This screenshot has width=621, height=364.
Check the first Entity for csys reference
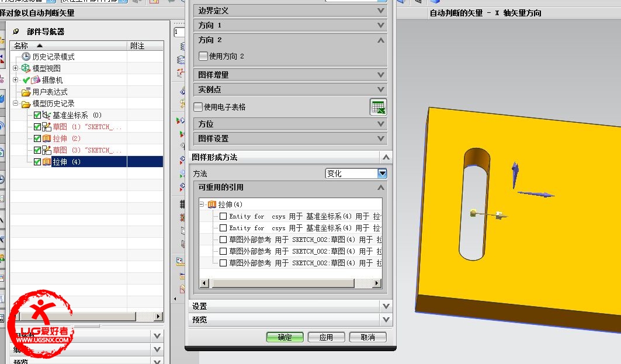(x=223, y=216)
